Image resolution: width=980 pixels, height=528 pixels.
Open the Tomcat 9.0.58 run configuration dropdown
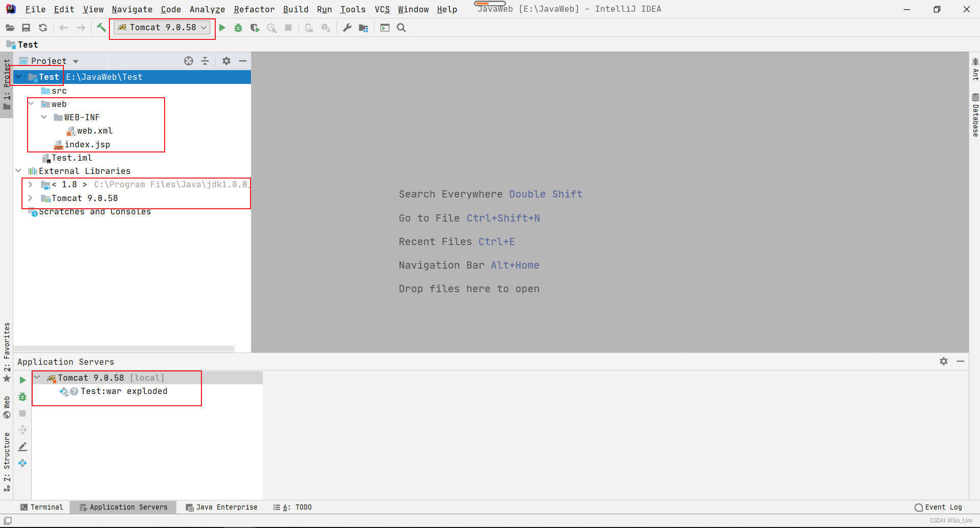tap(162, 28)
